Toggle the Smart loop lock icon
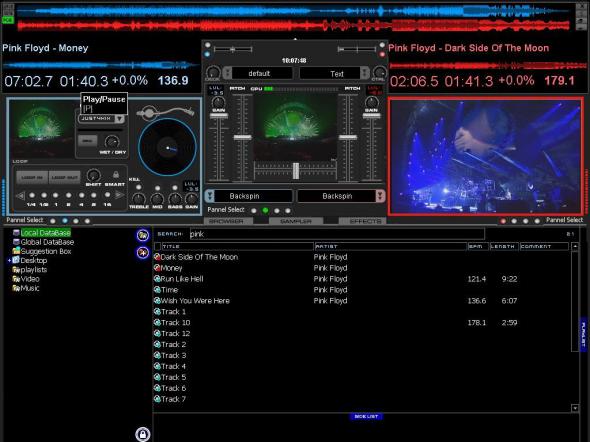590x442 pixels. click(x=116, y=175)
